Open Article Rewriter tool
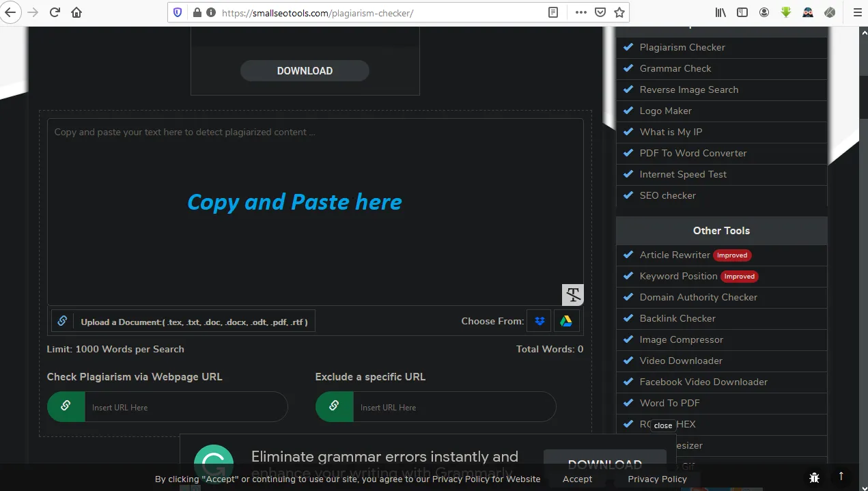868x491 pixels. (x=675, y=255)
